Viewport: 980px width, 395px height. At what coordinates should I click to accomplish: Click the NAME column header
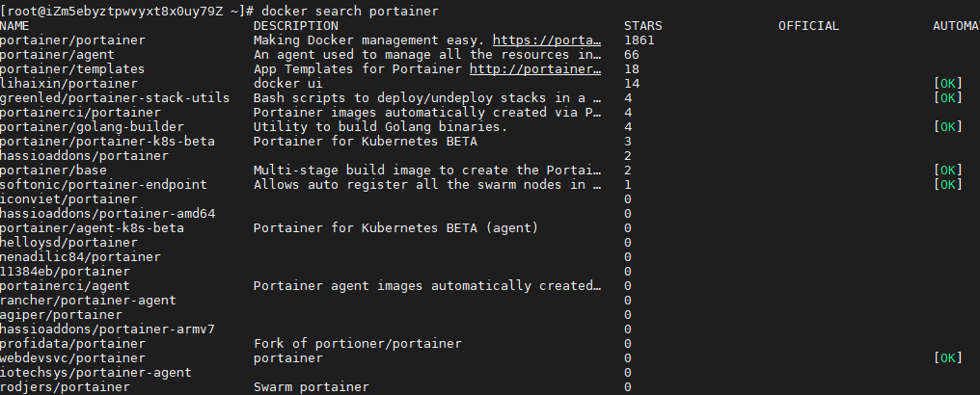[x=14, y=26]
